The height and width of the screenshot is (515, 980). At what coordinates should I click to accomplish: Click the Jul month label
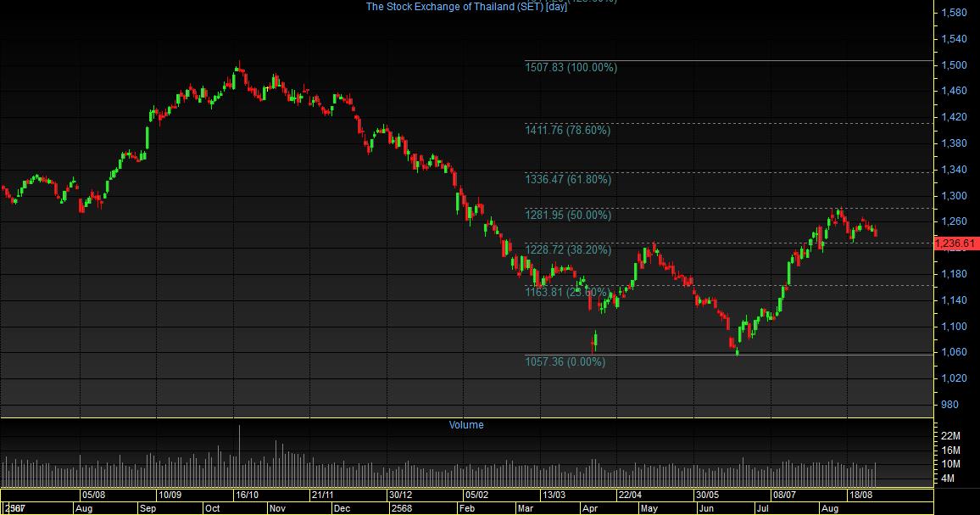(762, 509)
